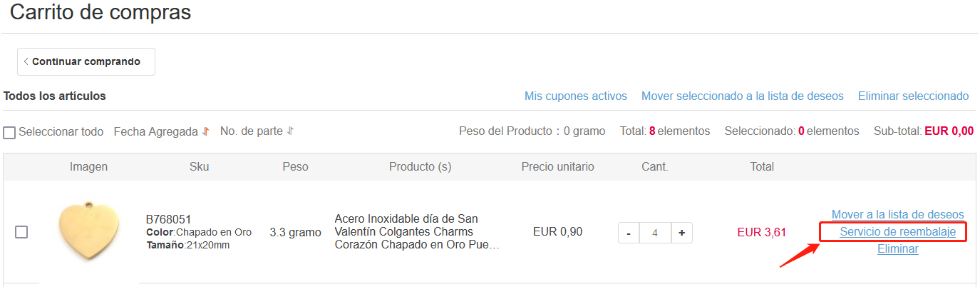This screenshot has height=287, width=980.
Task: Sort by No. de parte arrow icon
Action: pyautogui.click(x=290, y=131)
